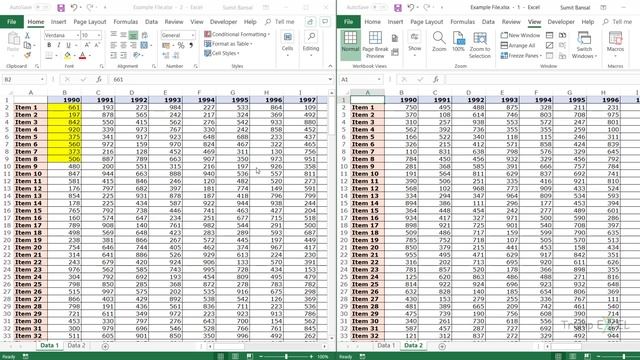Open Freeze Panes dropdown
This screenshot has width=640, height=360.
(x=521, y=56)
